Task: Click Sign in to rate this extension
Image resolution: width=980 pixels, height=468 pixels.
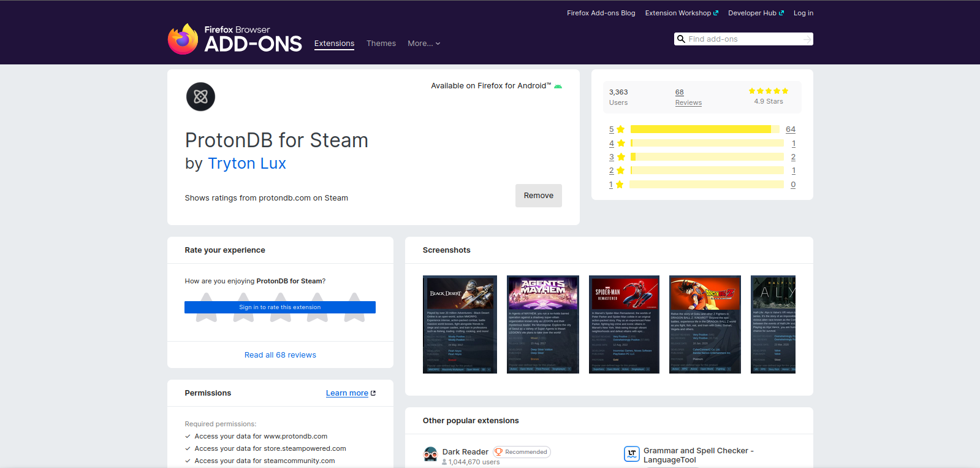Action: (280, 307)
